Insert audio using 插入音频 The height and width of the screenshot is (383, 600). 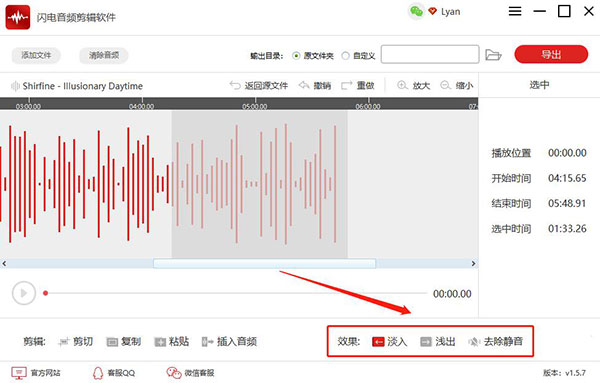point(229,341)
